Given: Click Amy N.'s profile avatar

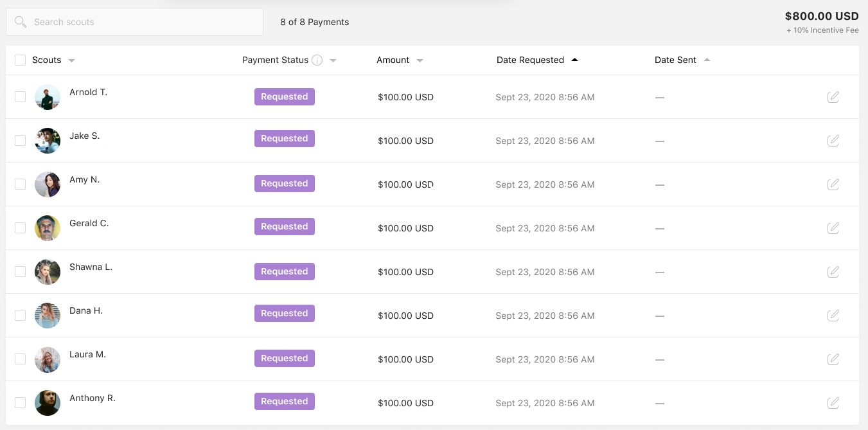Looking at the screenshot, I should (x=48, y=184).
